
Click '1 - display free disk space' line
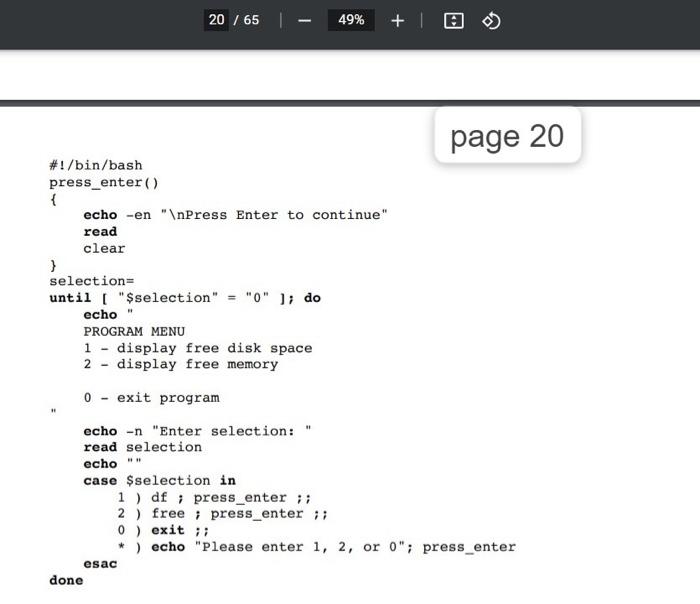click(x=198, y=348)
